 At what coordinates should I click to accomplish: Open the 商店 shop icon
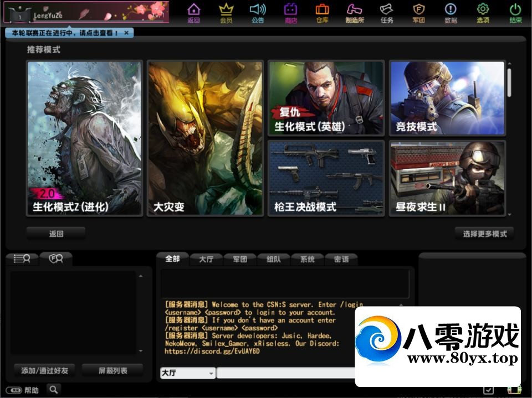coord(290,13)
